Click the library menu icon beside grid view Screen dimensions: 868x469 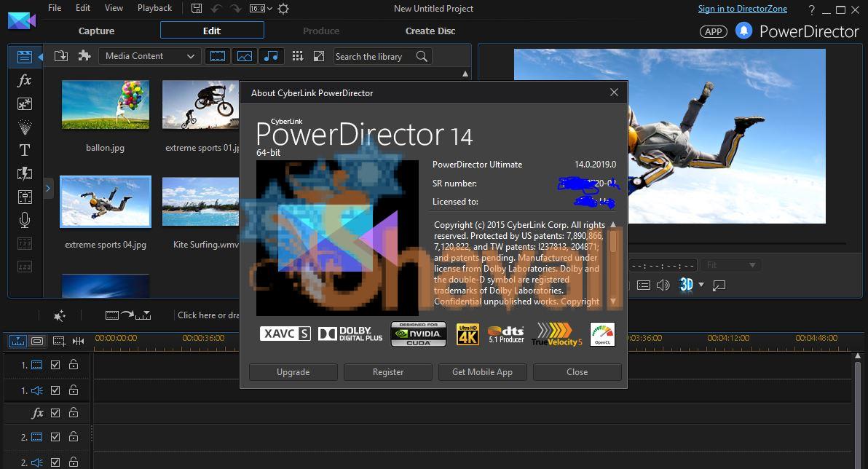pyautogui.click(x=319, y=56)
